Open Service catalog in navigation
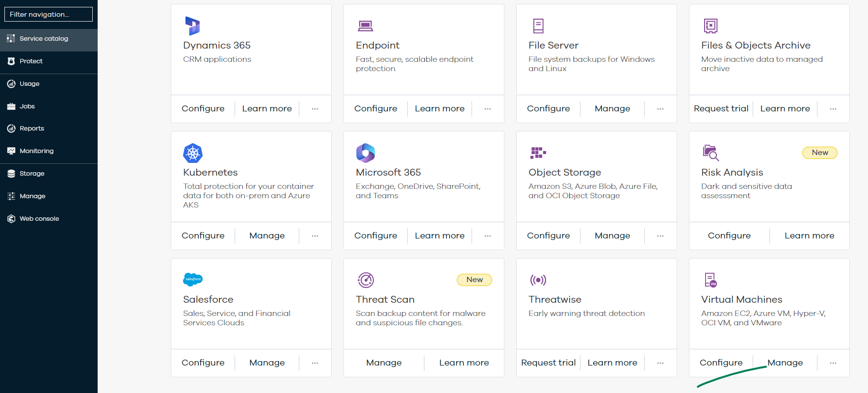Screen dimensions: 868x393 (x=49, y=39)
